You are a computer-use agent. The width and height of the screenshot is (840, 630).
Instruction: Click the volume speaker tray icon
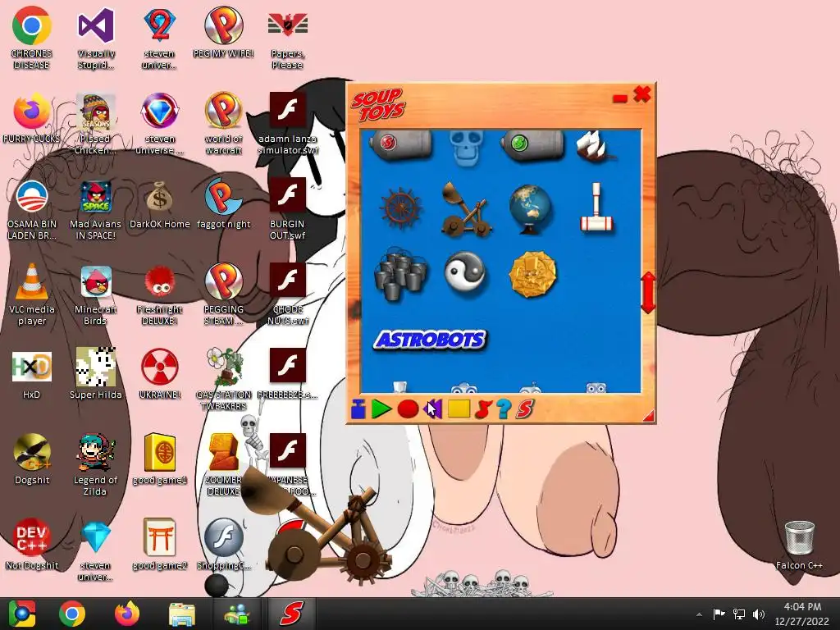[x=759, y=614]
